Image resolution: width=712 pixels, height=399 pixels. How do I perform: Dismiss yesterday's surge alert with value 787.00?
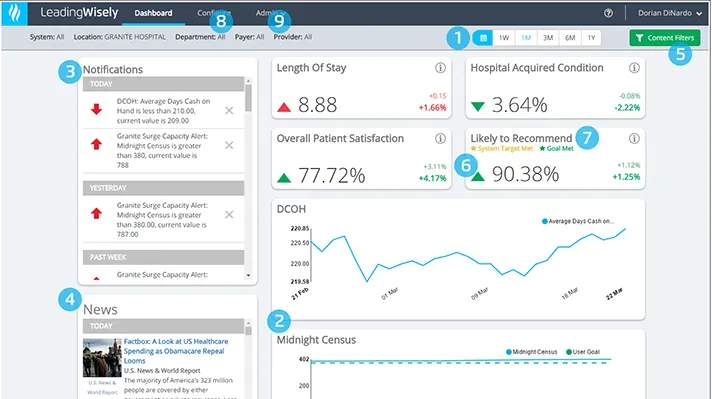[x=229, y=214]
